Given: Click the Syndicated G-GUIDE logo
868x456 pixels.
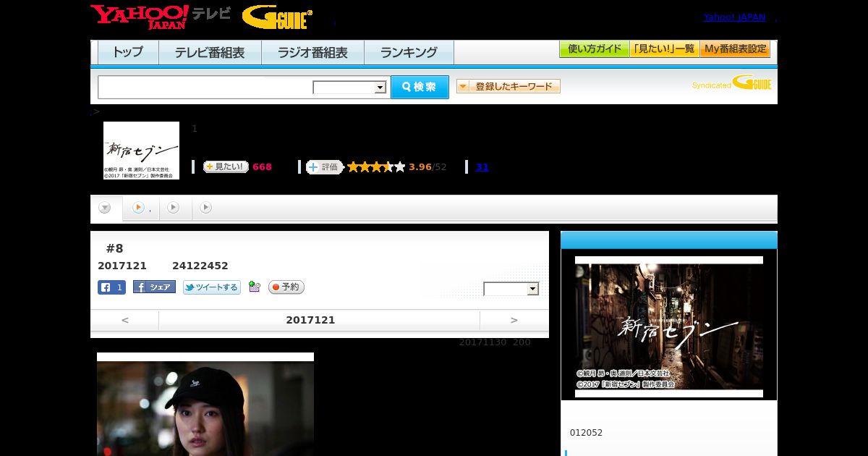Looking at the screenshot, I should (x=731, y=83).
